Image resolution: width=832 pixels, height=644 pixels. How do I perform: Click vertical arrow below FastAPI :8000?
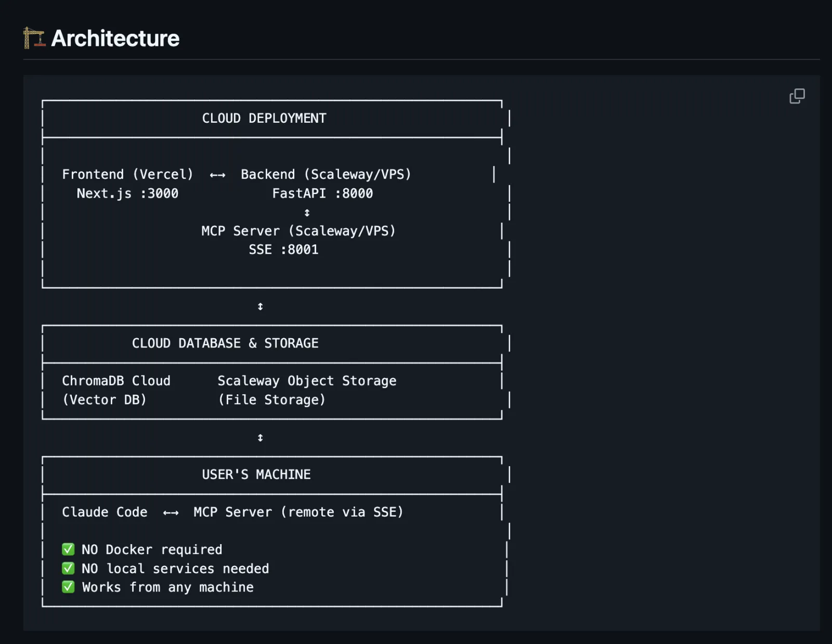(x=307, y=213)
